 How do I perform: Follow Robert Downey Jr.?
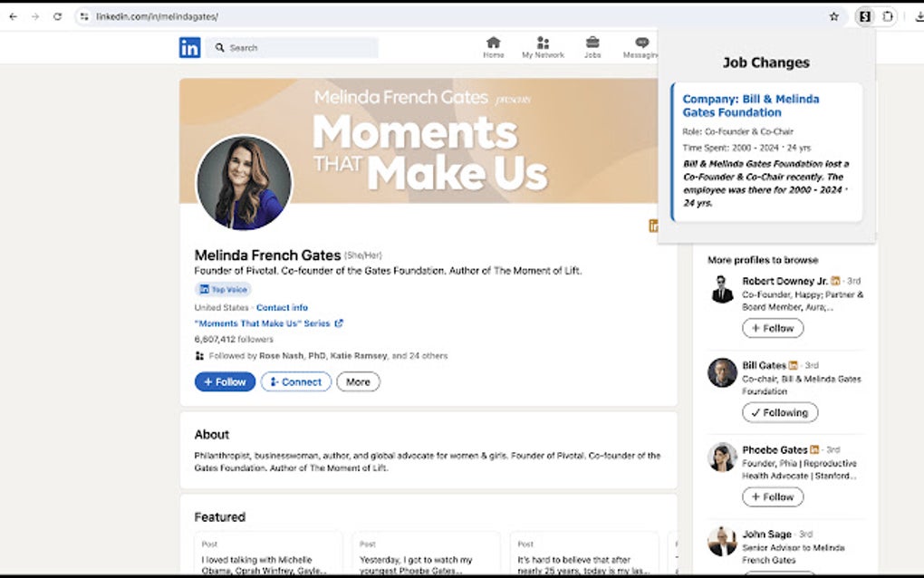point(772,328)
